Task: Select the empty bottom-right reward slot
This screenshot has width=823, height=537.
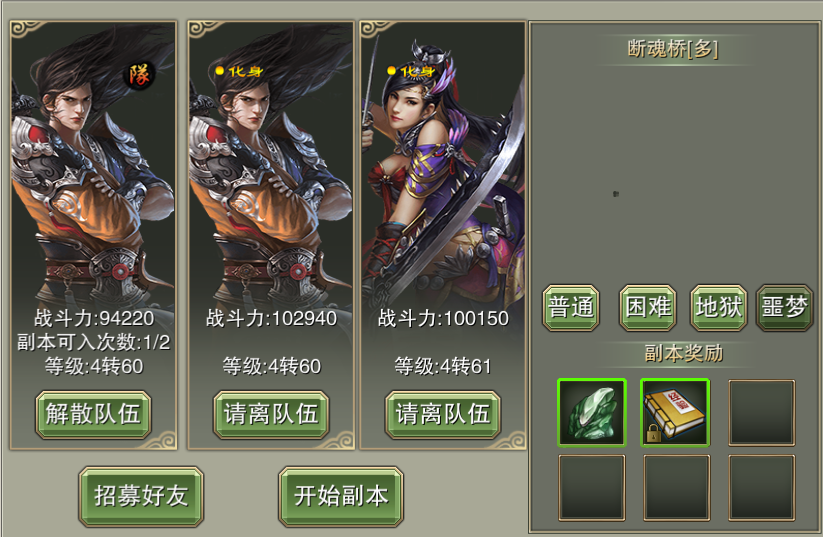Action: [x=762, y=487]
